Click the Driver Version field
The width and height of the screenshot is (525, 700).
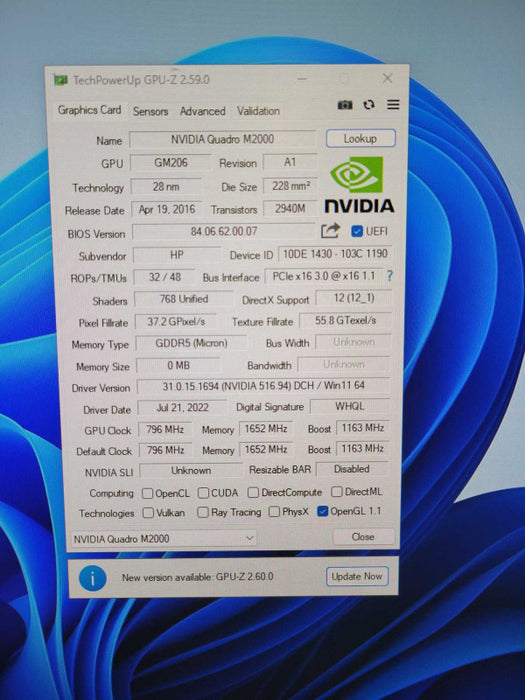coord(263,386)
